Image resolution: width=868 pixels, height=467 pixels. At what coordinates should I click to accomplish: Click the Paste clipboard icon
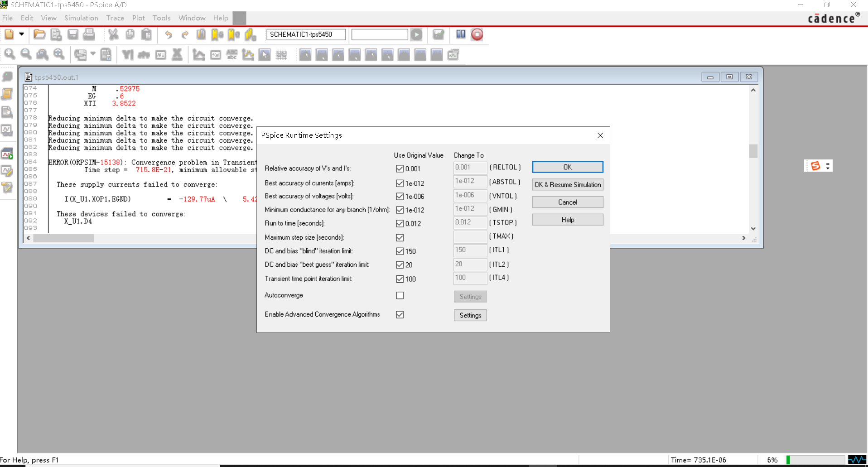click(x=146, y=34)
